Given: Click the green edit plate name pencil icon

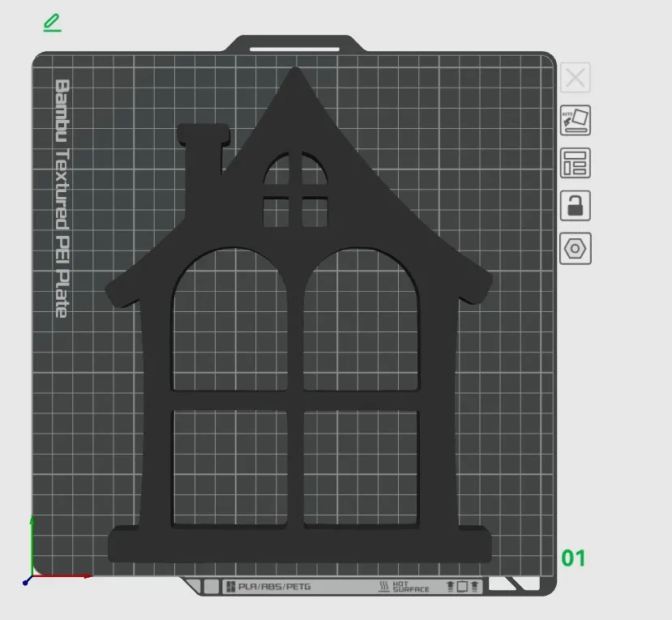Looking at the screenshot, I should pyautogui.click(x=53, y=23).
